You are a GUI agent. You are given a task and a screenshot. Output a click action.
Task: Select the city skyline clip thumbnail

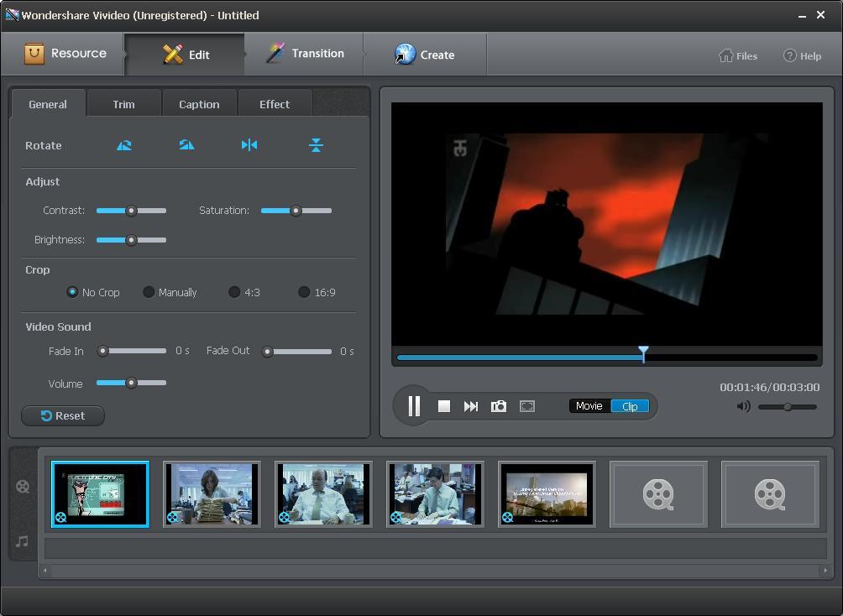547,494
